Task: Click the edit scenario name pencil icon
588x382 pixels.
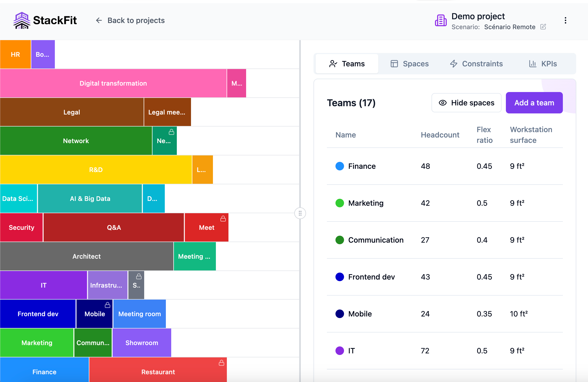Action: 543,27
